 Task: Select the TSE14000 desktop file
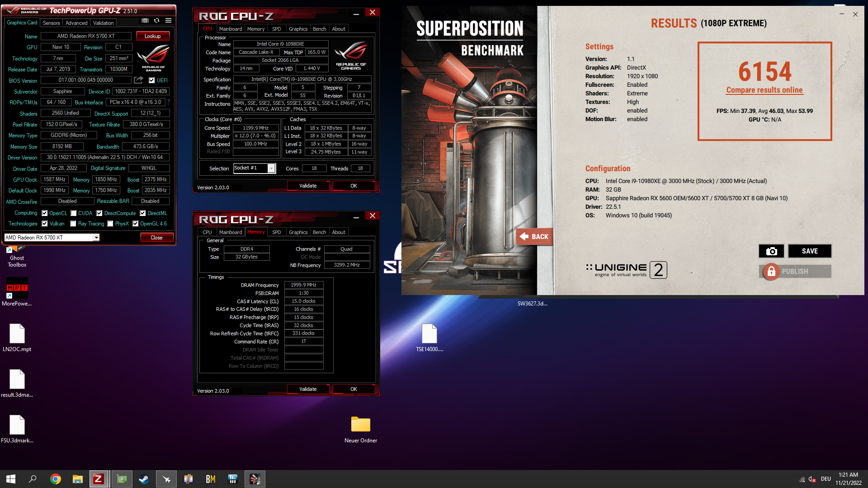pyautogui.click(x=429, y=338)
